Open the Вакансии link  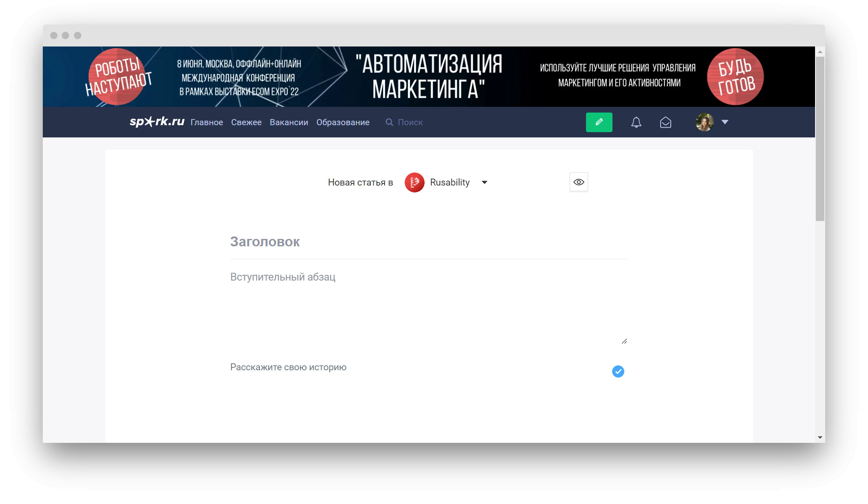pos(289,122)
